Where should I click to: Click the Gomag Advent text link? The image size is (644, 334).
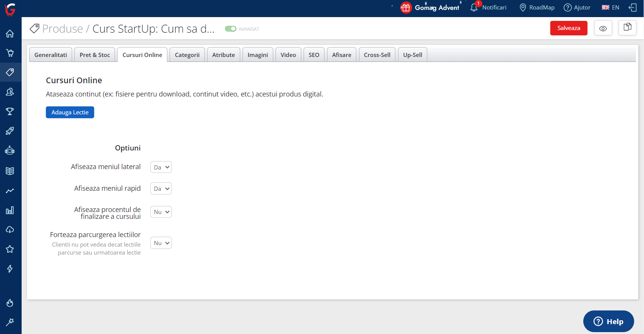[x=437, y=8]
